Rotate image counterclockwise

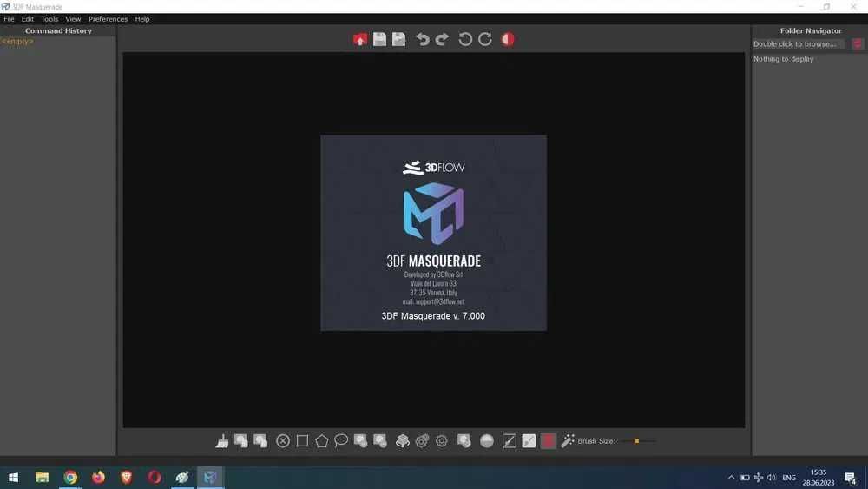coord(465,39)
